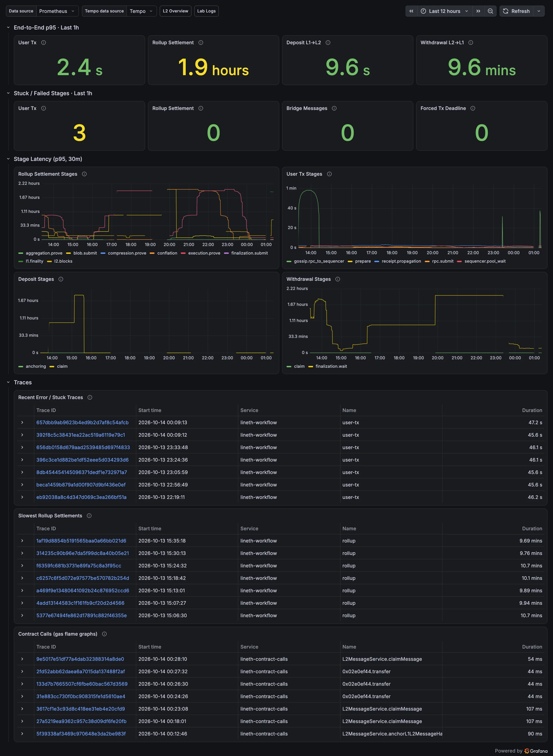Click the 47.2 s duration cell
Image resolution: width=553 pixels, height=756 pixels.
[535, 422]
